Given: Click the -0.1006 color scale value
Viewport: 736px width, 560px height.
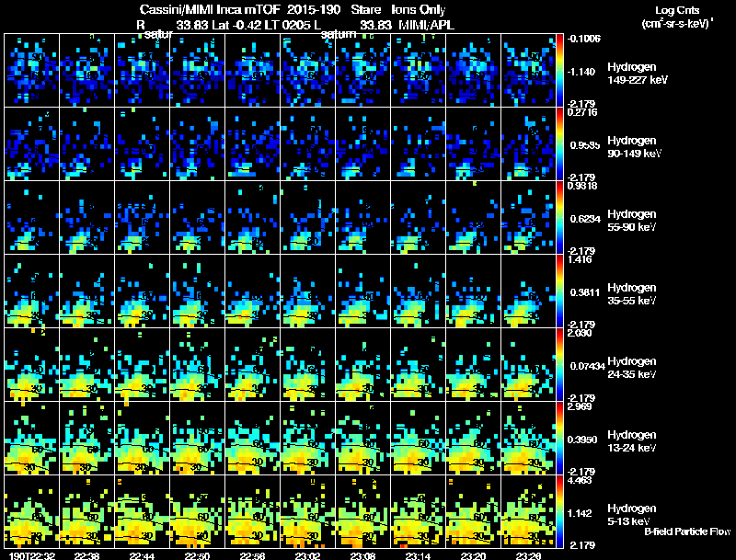Looking at the screenshot, I should (x=584, y=39).
